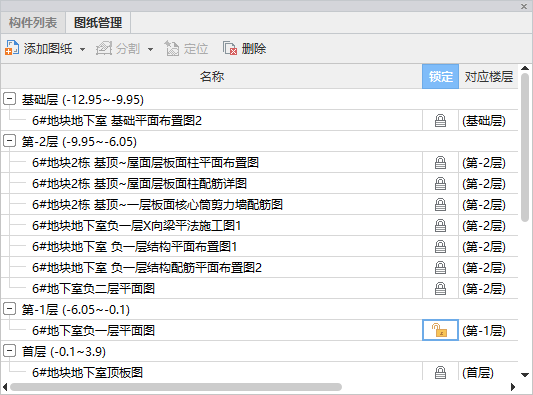Click the 对应楼层 column header
533x395 pixels.
click(488, 76)
